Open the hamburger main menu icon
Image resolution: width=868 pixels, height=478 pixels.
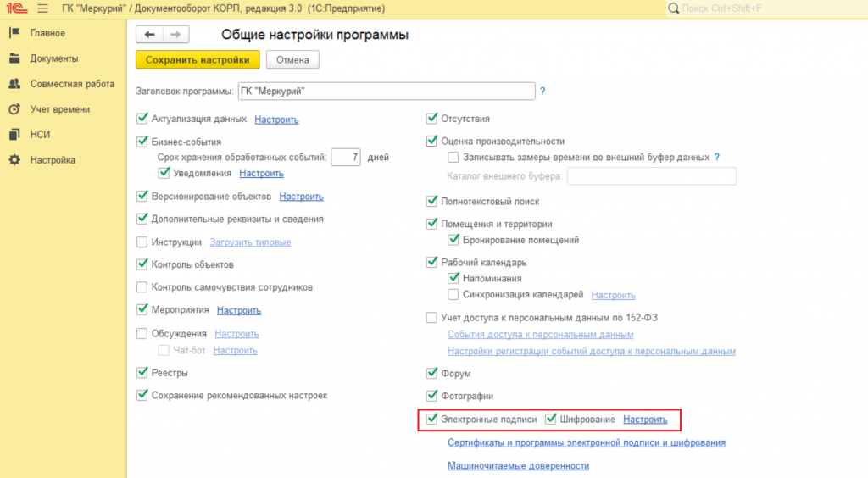tap(42, 8)
